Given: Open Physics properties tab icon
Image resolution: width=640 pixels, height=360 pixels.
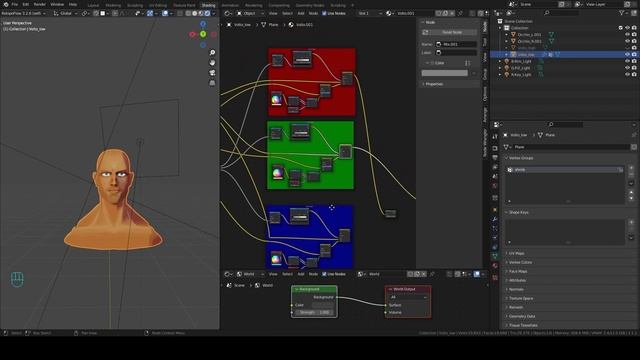Looking at the screenshot, I should [x=495, y=238].
